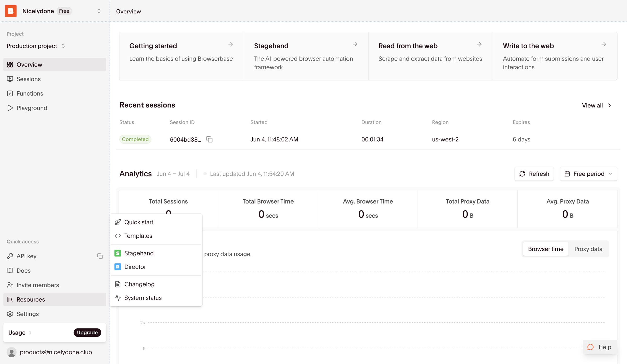This screenshot has width=627, height=364.
Task: Click the API key icon
Action: tap(10, 256)
